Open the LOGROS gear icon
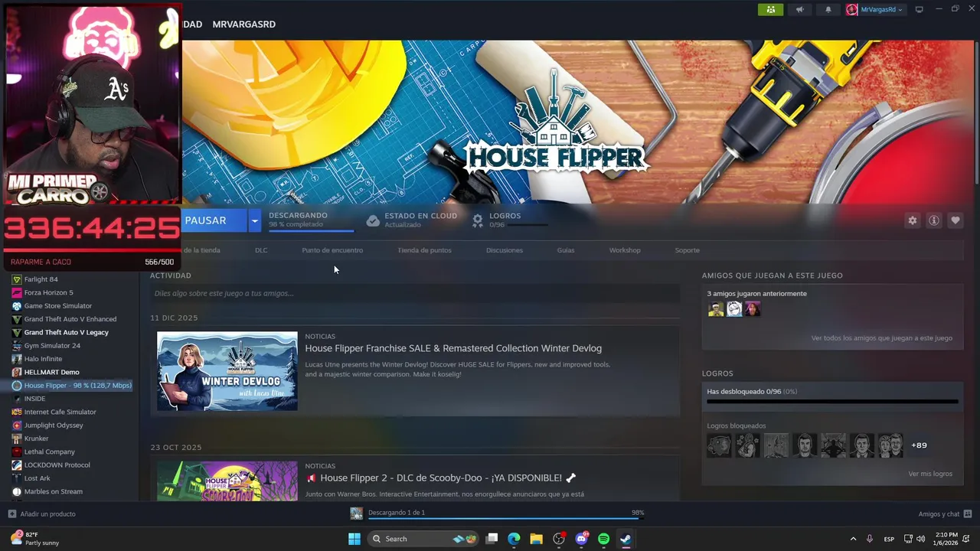 pyautogui.click(x=478, y=220)
